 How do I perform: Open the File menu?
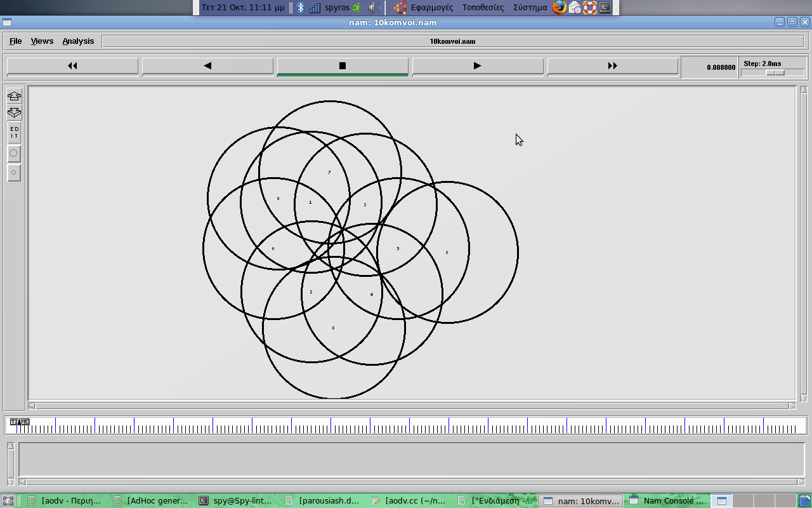coord(16,41)
